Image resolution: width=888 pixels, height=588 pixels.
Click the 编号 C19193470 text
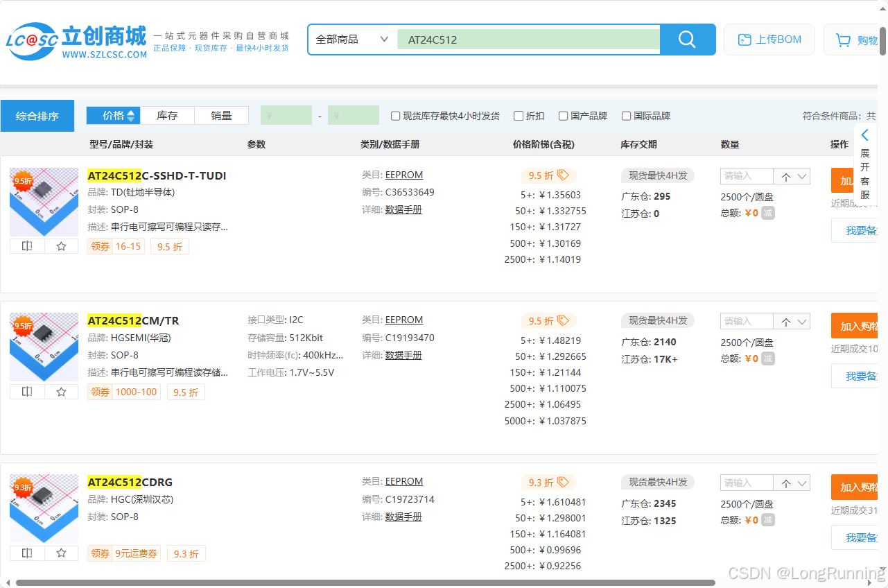[398, 338]
